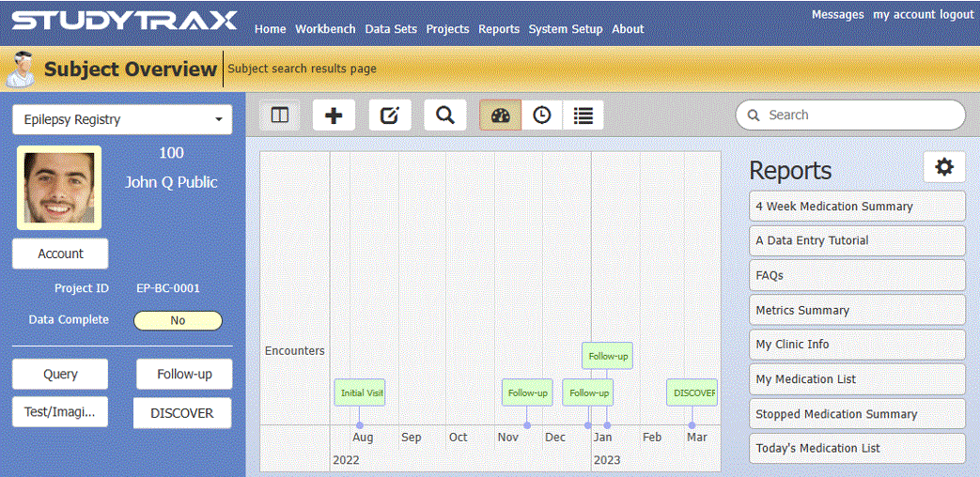
Task: Click the Sep month label
Action: 412,437
